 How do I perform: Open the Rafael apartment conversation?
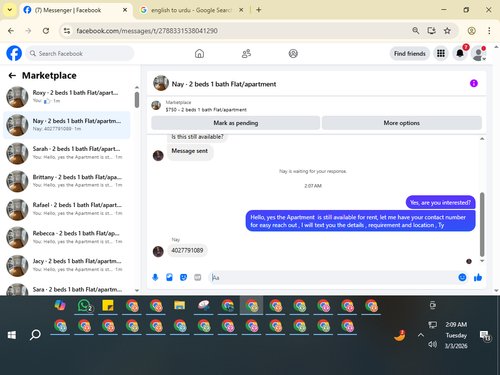67,209
